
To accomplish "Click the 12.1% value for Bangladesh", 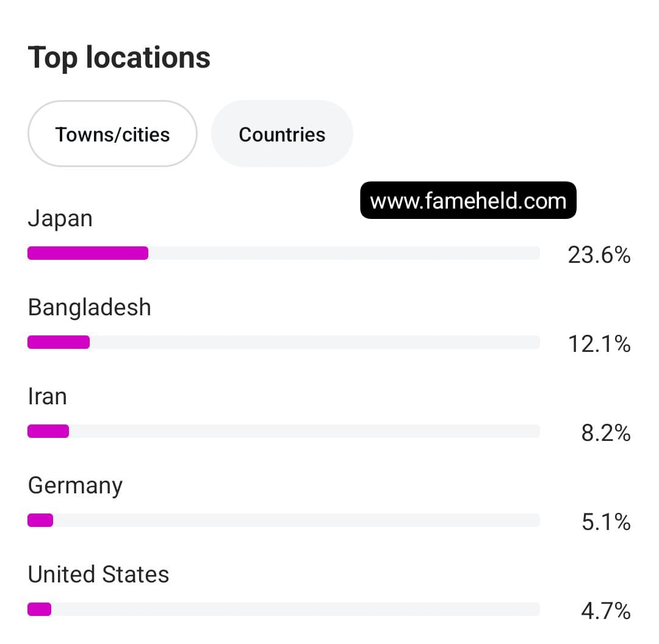I will point(599,343).
